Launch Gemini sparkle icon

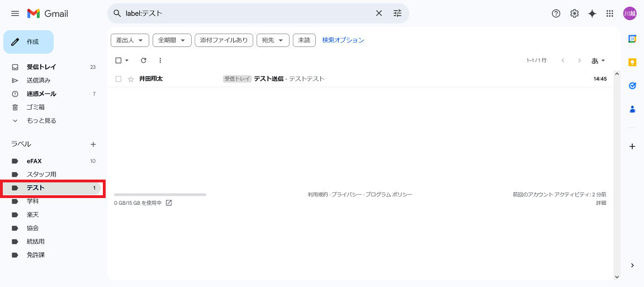tap(592, 13)
